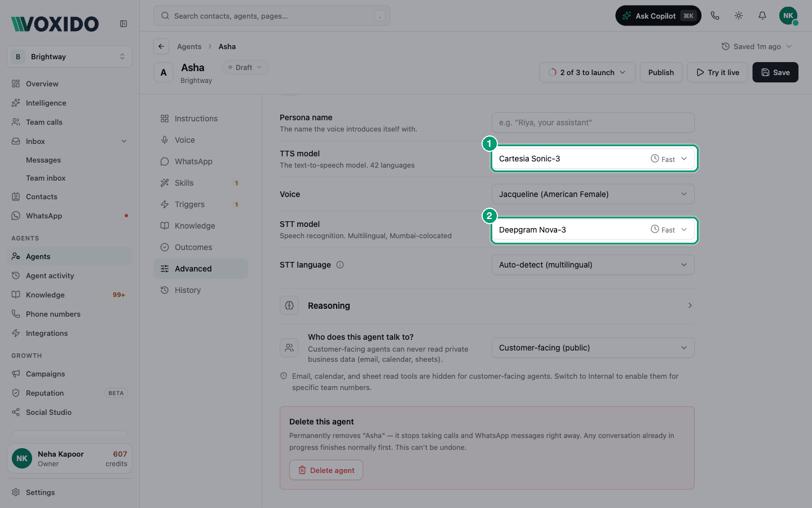Open the TTS model Cartesia Sonic-3 dropdown

(593, 159)
